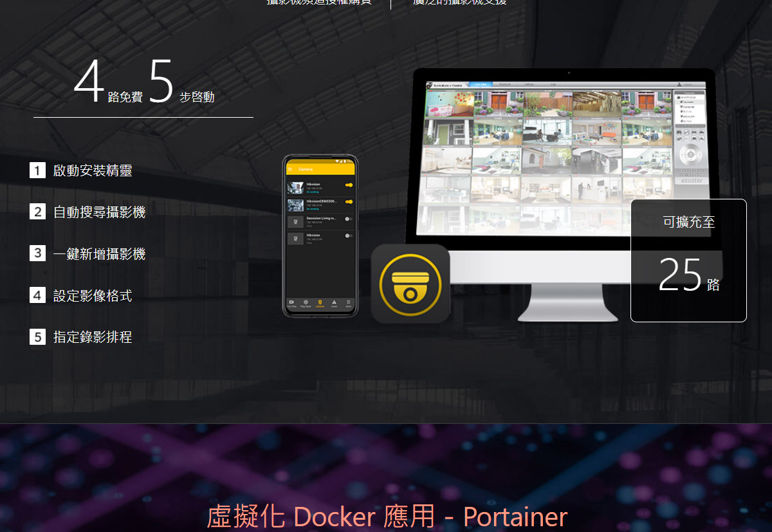Open Play Back from the mobile bottom bar
This screenshot has width=772, height=532.
[x=306, y=302]
